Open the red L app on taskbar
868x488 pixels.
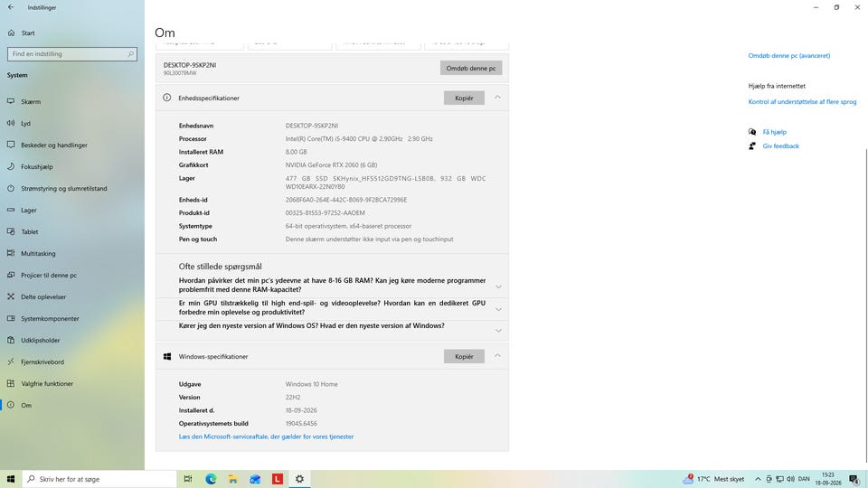coord(277,479)
